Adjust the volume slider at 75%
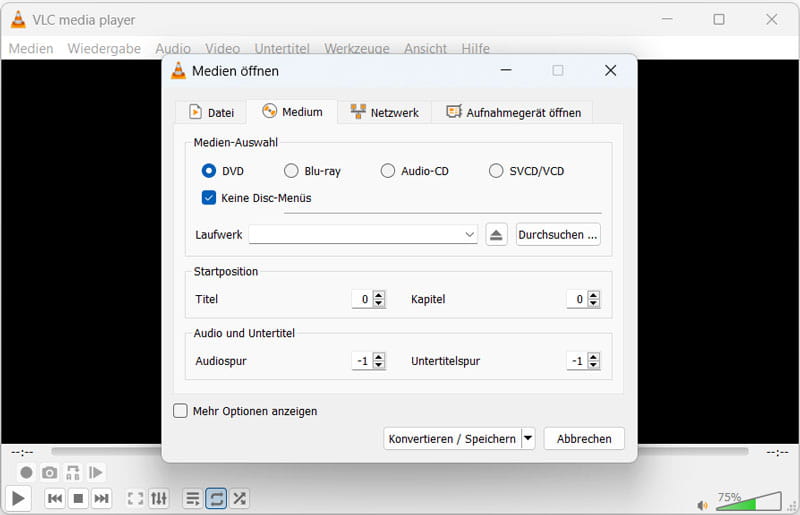Viewport: 800px width, 515px height. [x=749, y=501]
